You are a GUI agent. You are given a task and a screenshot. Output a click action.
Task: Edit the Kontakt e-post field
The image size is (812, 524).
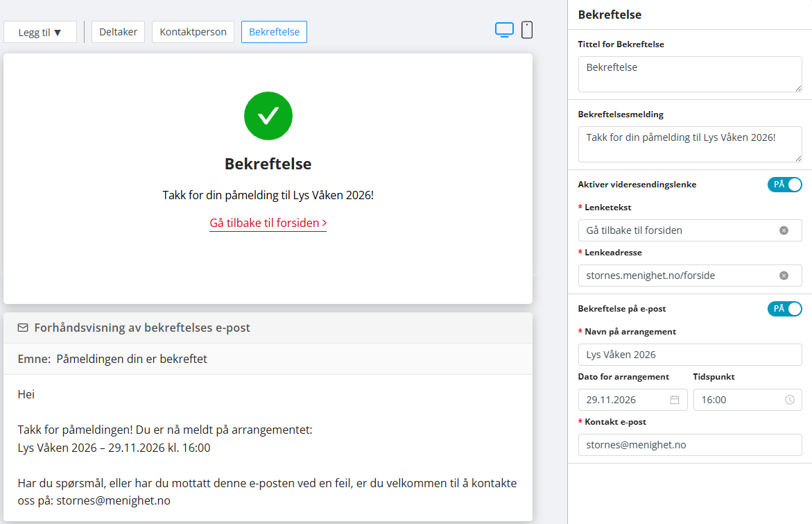pyautogui.click(x=690, y=445)
